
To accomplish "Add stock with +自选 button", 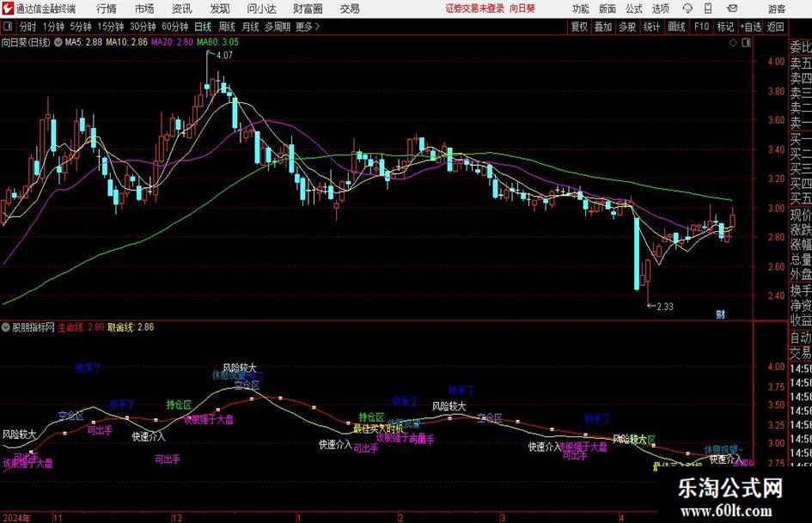I will pyautogui.click(x=751, y=27).
